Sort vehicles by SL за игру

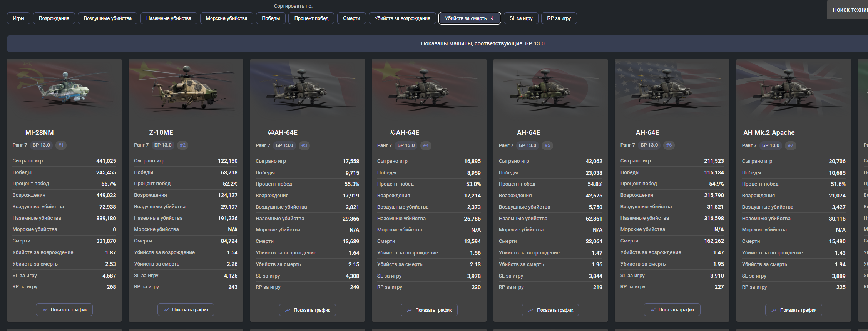[x=521, y=18]
